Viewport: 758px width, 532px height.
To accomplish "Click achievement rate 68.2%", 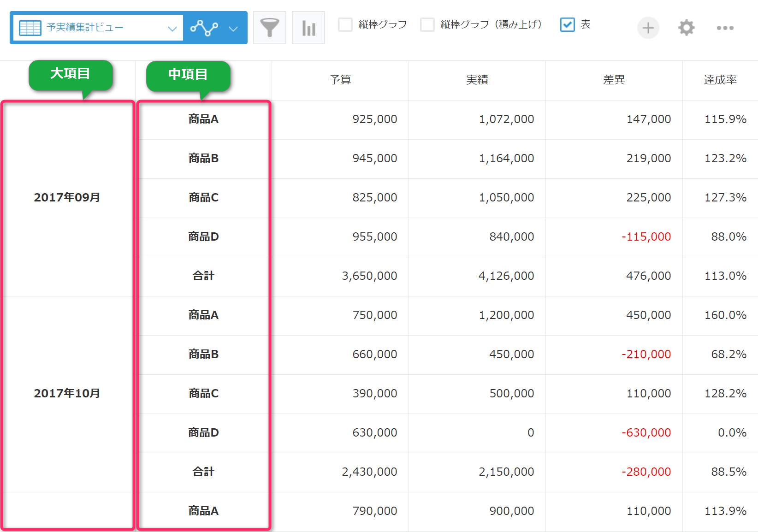I will [x=728, y=355].
